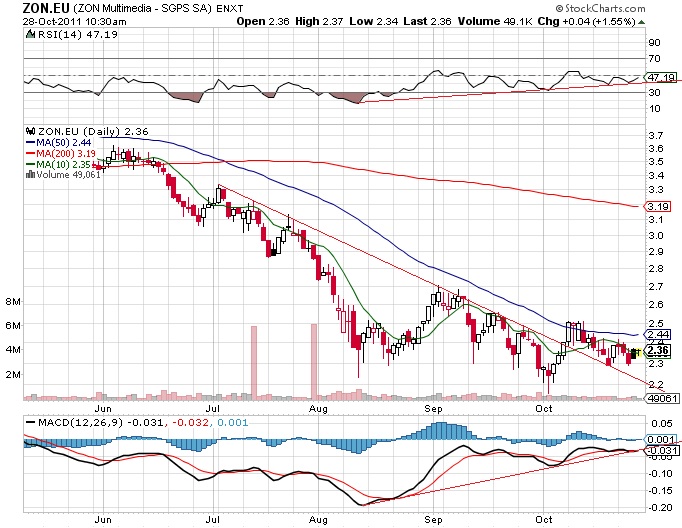Click the volume bars icon in legend
The image size is (682, 528).
30,174
